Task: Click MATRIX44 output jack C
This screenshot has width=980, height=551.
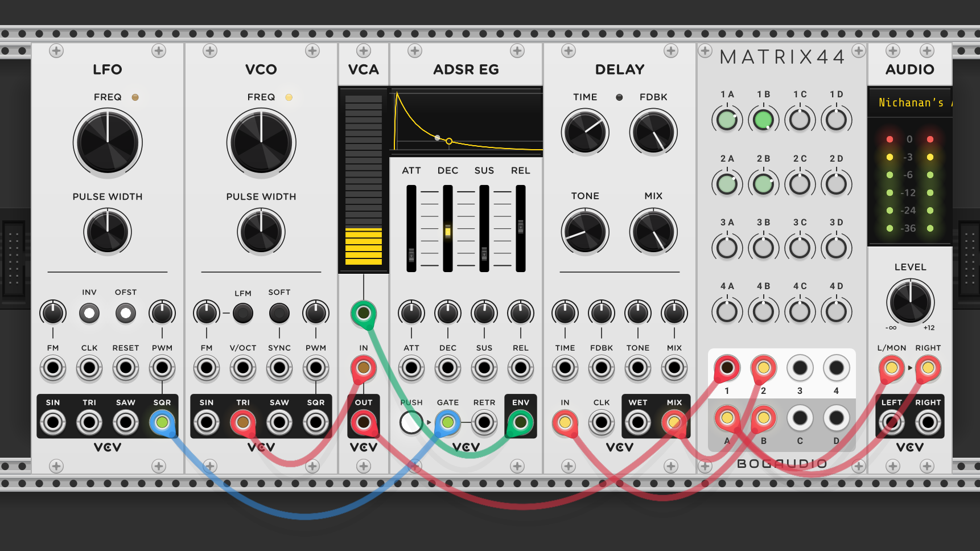Action: point(800,418)
